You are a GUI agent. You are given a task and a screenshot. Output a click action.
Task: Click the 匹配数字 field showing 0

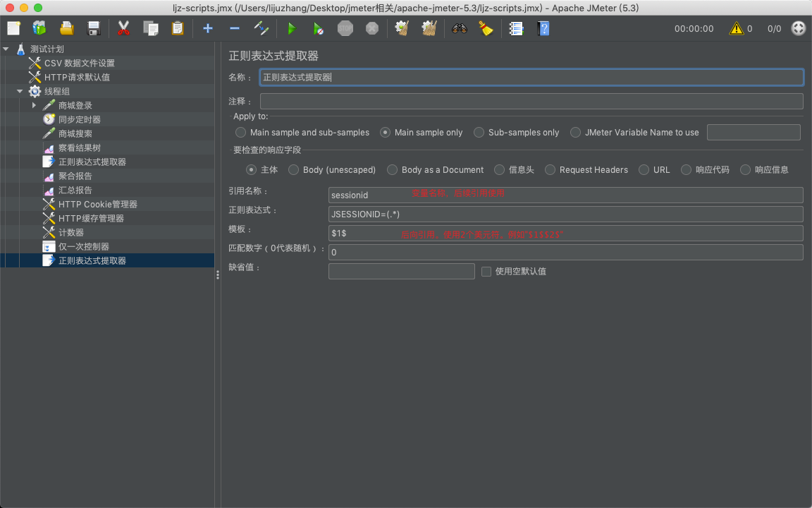tap(565, 252)
